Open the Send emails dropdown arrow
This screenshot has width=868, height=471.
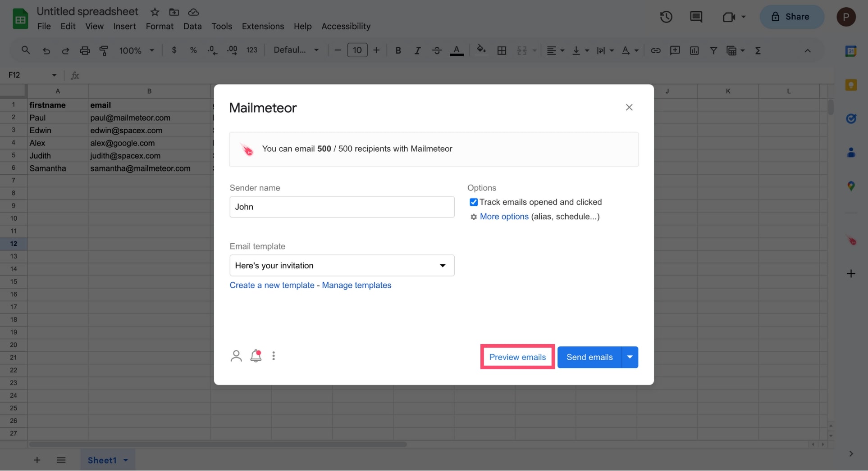630,357
